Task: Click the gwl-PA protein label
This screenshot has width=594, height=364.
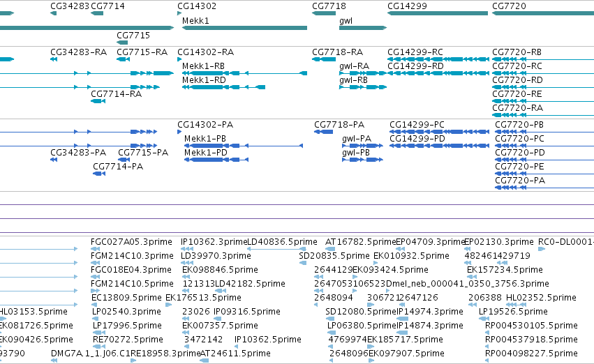Action: tap(357, 139)
